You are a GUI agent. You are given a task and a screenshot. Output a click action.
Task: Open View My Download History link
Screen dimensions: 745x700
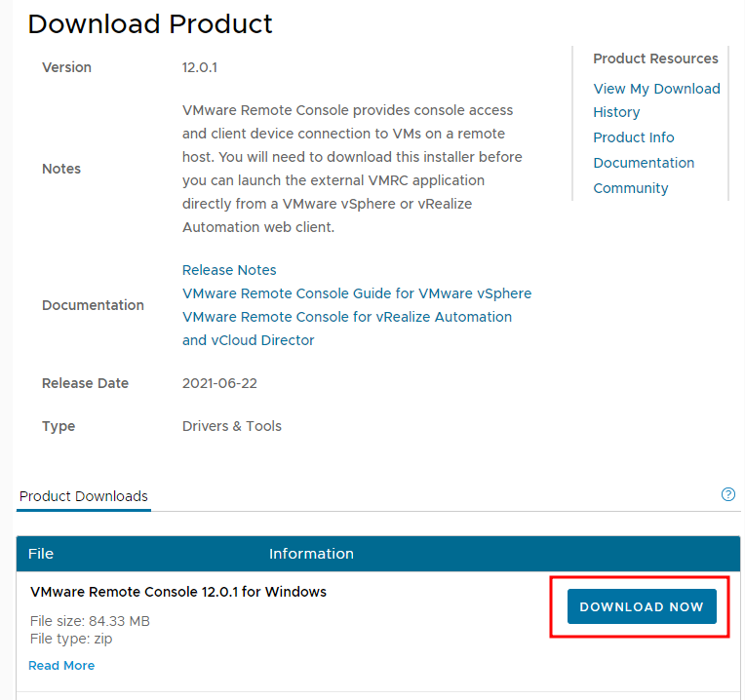656,100
